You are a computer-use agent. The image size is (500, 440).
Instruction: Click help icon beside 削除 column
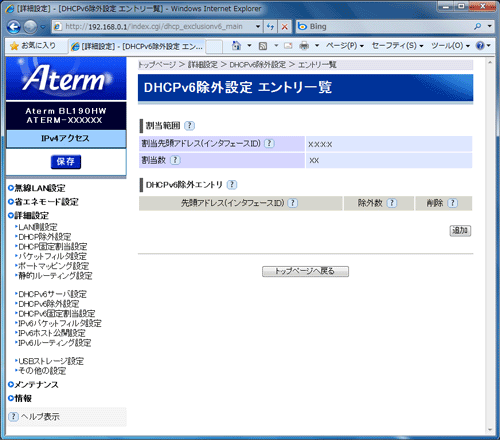click(452, 203)
